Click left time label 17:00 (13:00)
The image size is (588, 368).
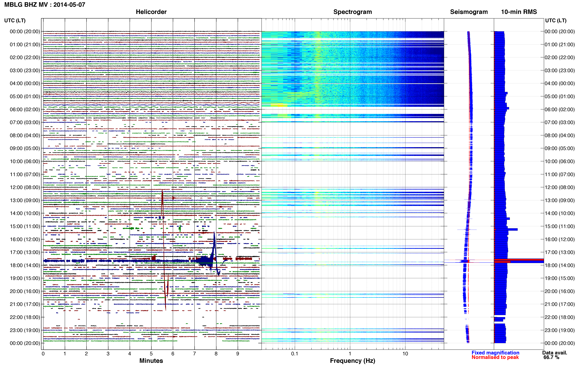[x=25, y=252]
